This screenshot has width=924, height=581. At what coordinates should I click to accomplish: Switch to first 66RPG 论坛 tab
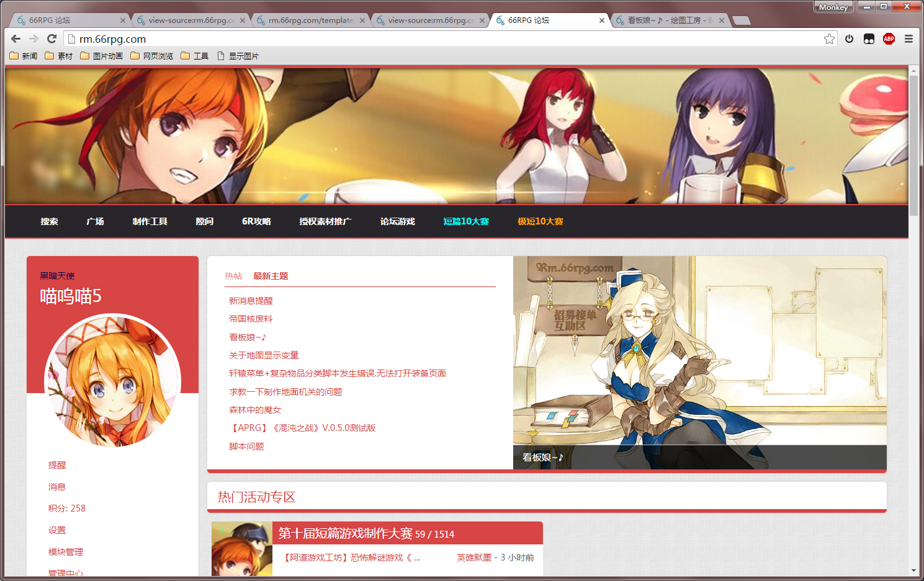70,20
